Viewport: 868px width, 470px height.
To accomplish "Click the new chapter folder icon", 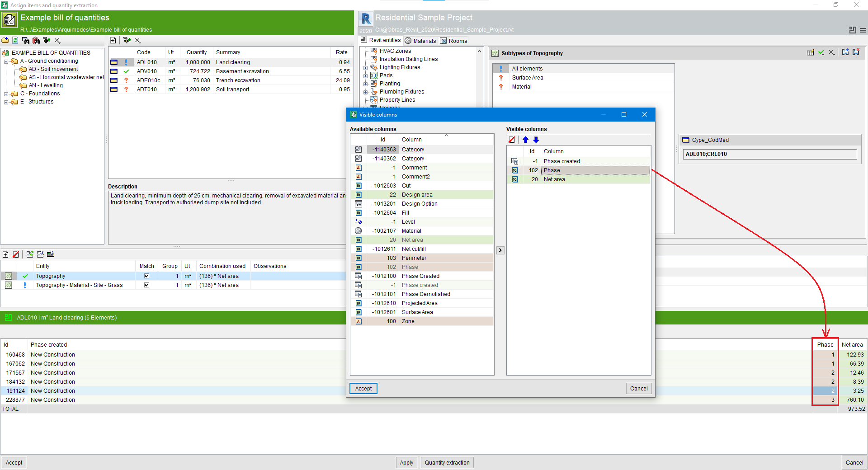I will tap(5, 40).
